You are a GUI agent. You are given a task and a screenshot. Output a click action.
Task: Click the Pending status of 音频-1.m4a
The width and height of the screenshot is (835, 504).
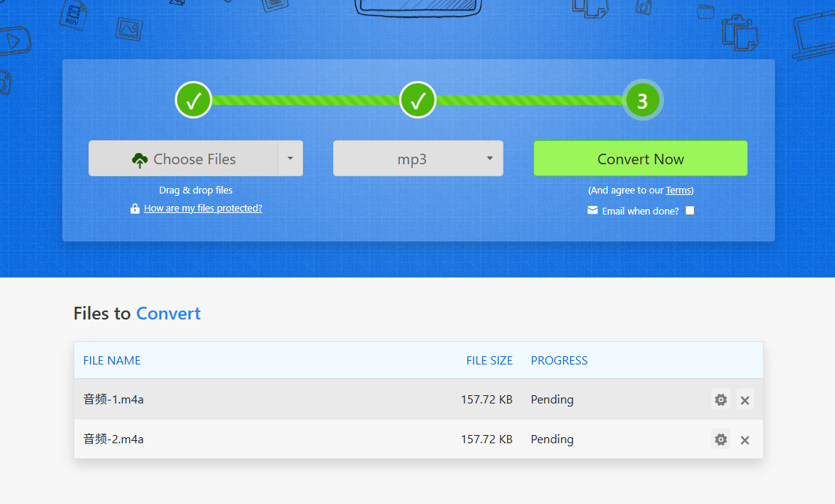(552, 400)
